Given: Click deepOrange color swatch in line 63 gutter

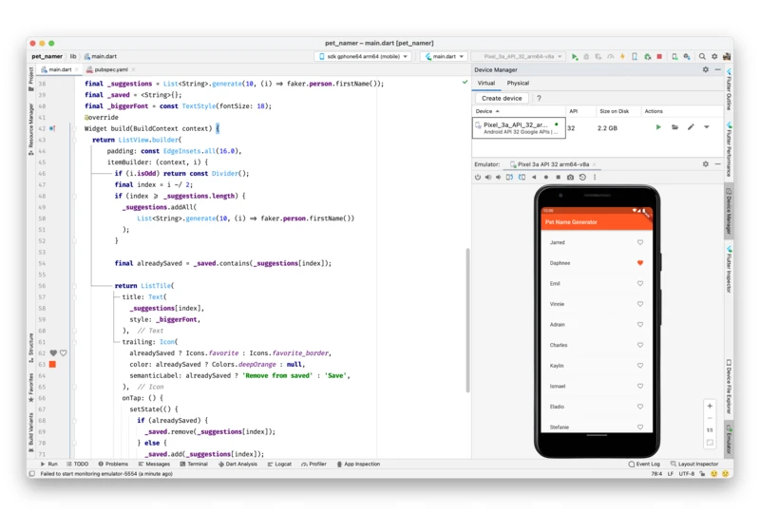Looking at the screenshot, I should coord(52,365).
